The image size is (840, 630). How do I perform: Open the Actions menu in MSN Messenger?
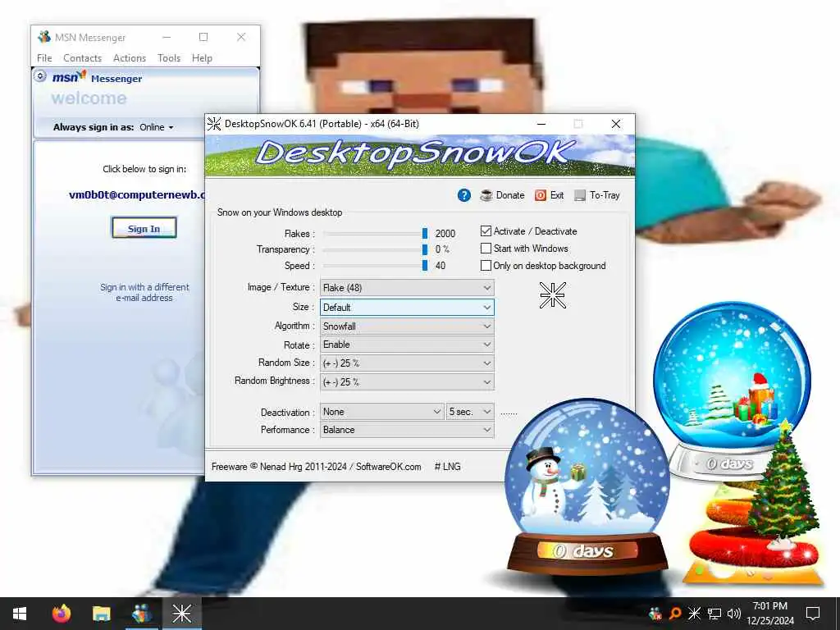pyautogui.click(x=130, y=58)
